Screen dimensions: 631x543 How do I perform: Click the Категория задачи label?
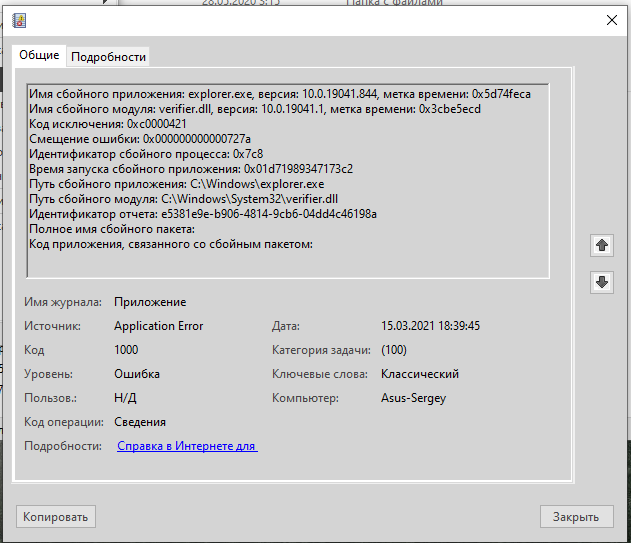(x=321, y=350)
